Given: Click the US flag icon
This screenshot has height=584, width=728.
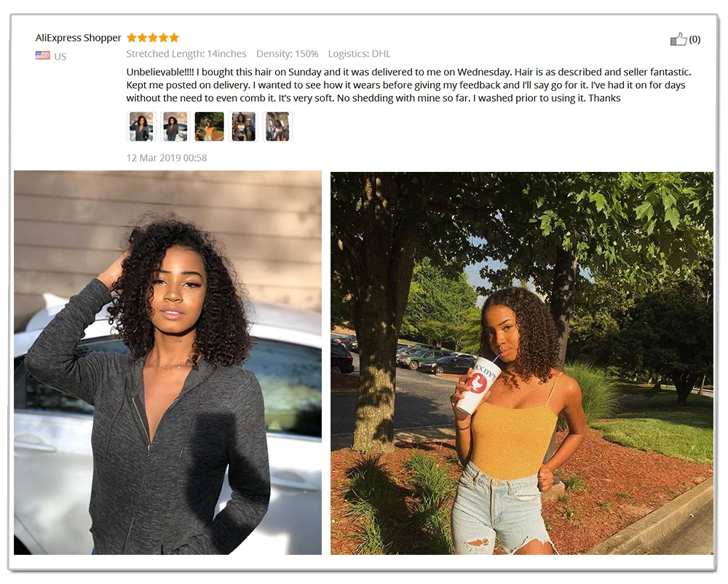Looking at the screenshot, I should coord(43,56).
